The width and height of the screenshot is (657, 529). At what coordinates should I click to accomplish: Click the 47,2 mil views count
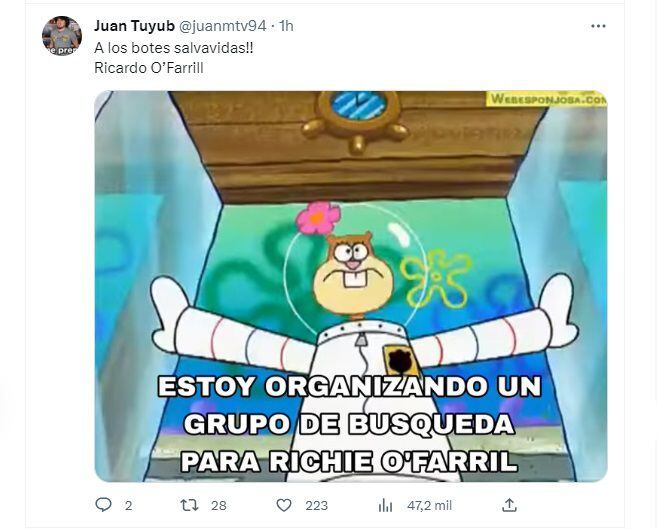[x=429, y=506]
